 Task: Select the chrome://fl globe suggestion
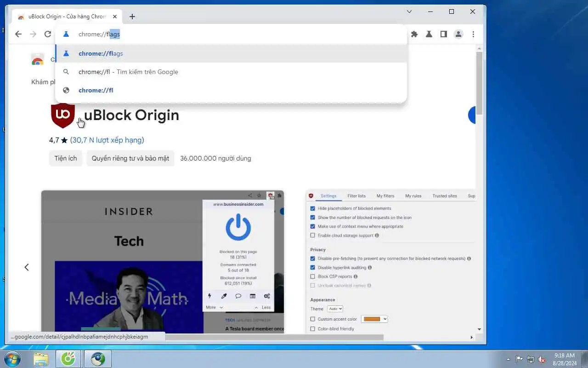(x=231, y=90)
